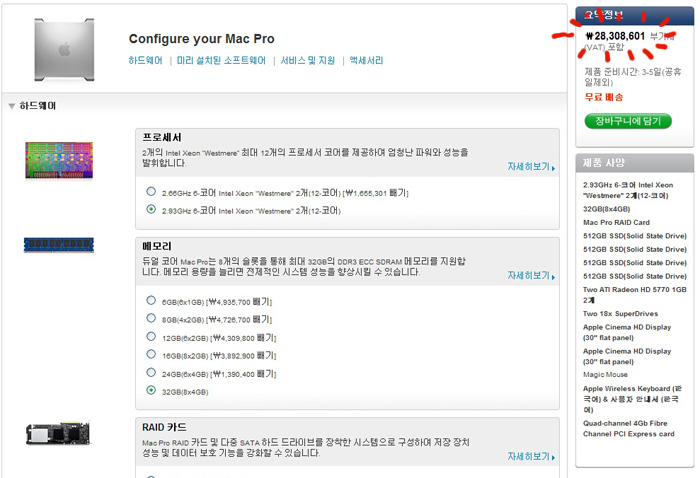This screenshot has height=478, width=700.
Task: Click Two ATI Radeon HD 5770 spec
Action: pos(634,295)
